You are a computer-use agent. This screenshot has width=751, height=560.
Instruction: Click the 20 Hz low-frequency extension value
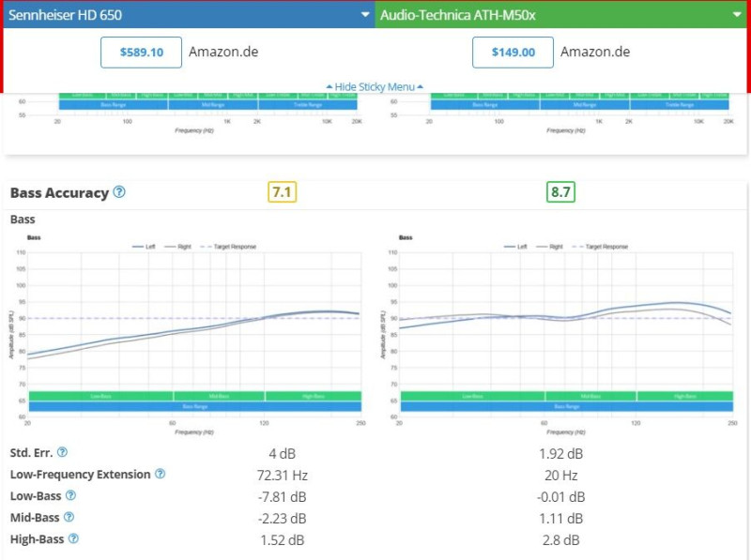tap(560, 476)
